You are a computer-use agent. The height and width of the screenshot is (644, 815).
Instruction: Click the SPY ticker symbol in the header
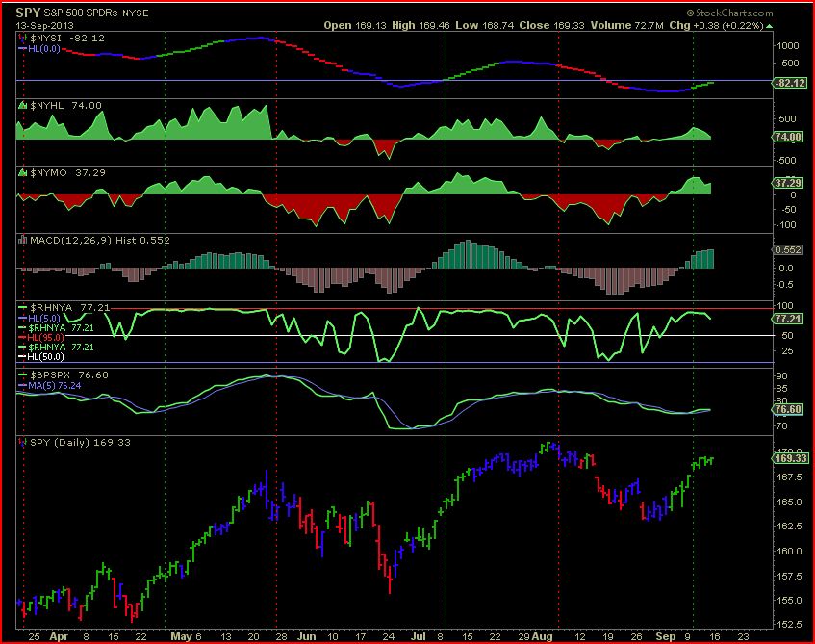point(28,13)
